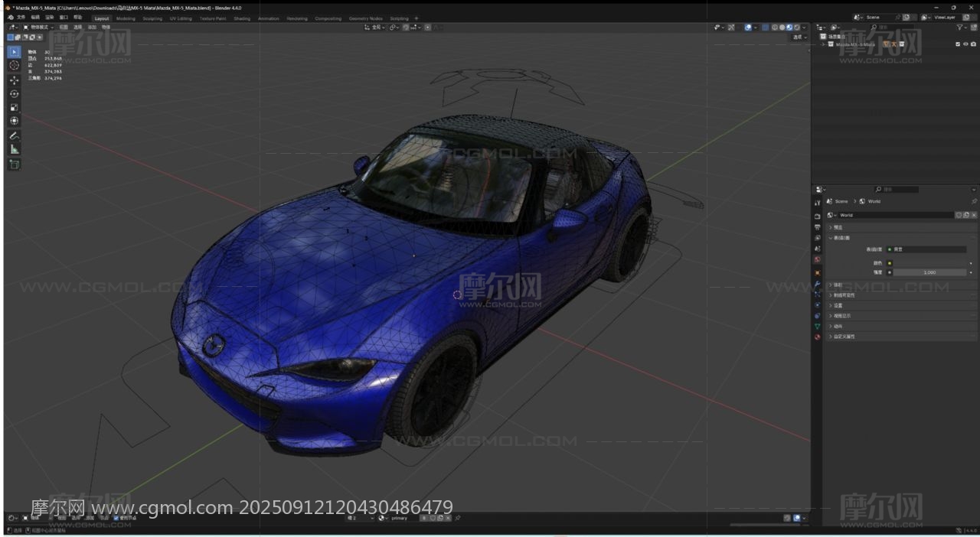Viewport: 980px width, 537px height.
Task: Toggle proportional editing in viewport header
Action: [x=428, y=28]
